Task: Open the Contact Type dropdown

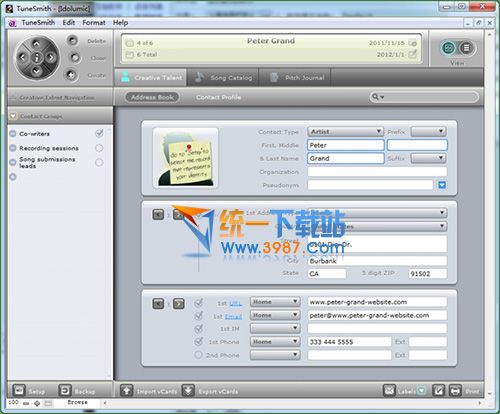Action: (x=345, y=131)
